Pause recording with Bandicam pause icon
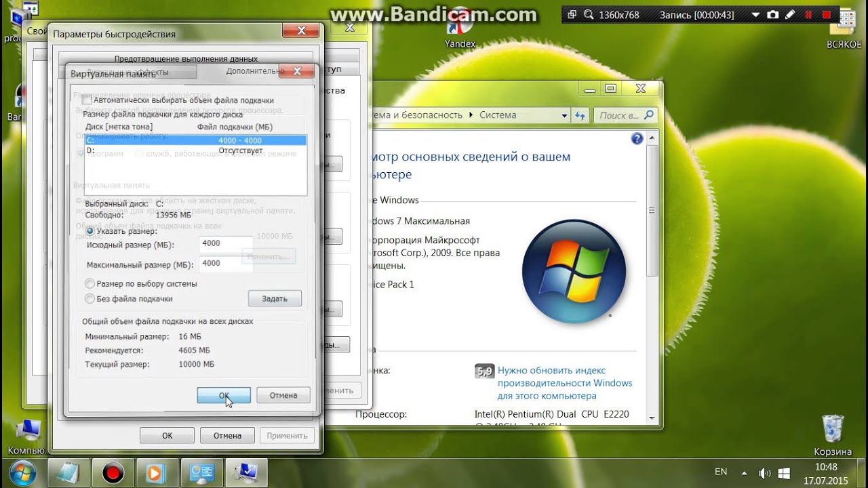The width and height of the screenshot is (868, 488). click(809, 15)
